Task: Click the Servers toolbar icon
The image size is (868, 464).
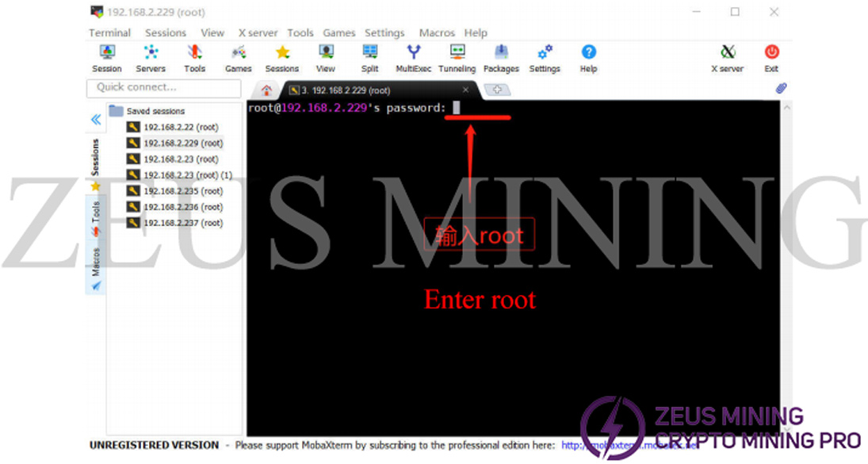Action: [151, 58]
